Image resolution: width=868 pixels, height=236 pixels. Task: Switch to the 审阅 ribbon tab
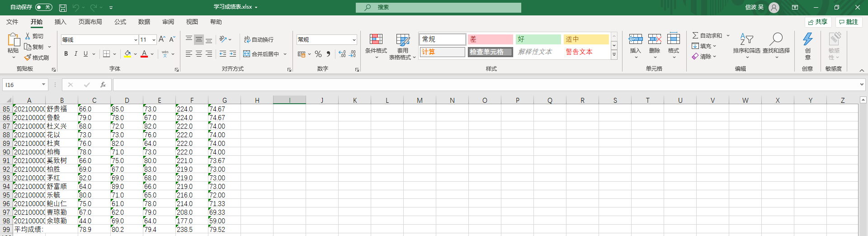(168, 22)
